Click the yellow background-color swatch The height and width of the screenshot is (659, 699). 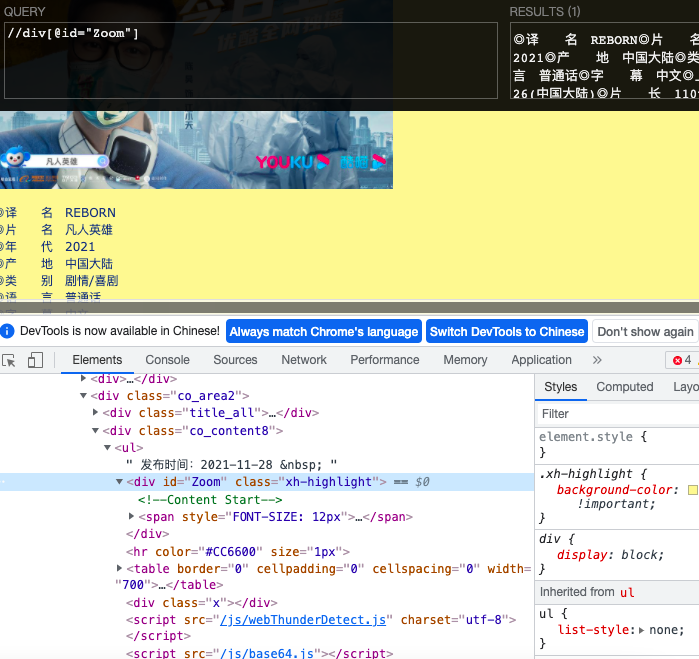coord(692,490)
